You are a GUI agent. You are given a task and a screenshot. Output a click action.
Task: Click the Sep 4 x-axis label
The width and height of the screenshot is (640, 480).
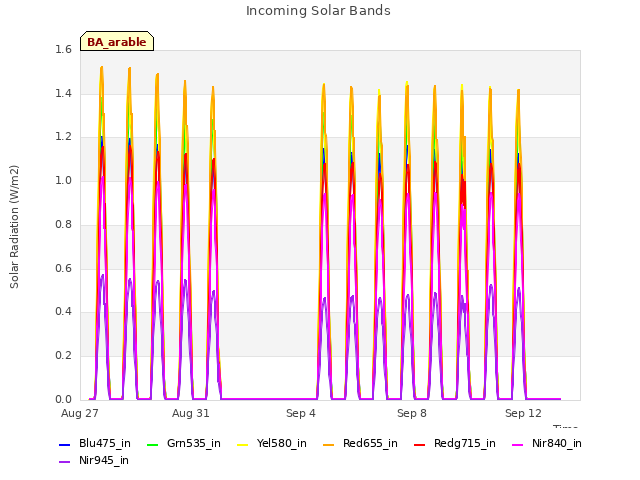pyautogui.click(x=301, y=413)
